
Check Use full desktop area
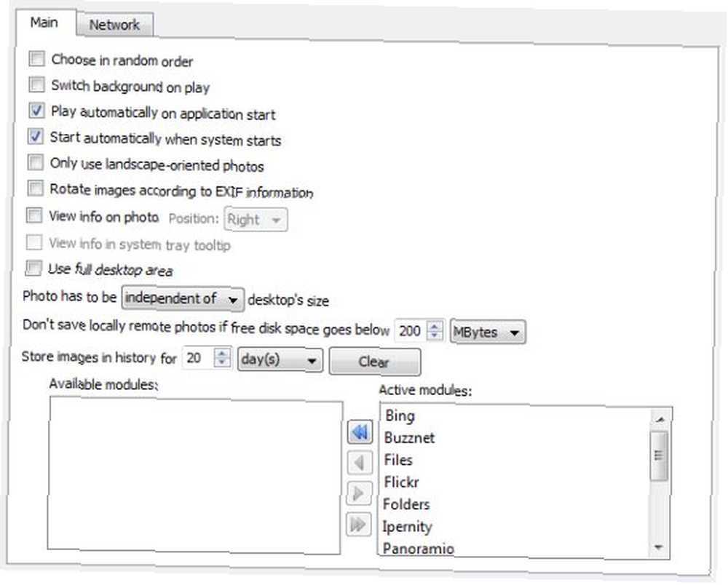point(33,268)
